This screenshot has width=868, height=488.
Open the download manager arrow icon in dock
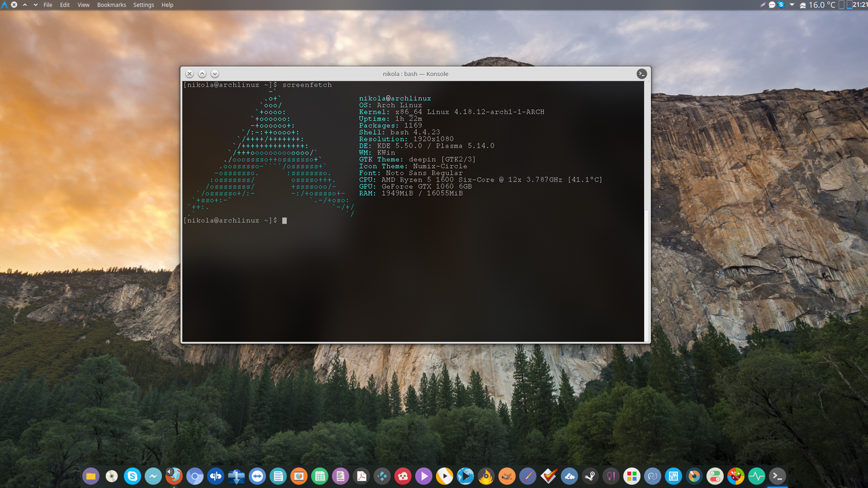click(237, 476)
